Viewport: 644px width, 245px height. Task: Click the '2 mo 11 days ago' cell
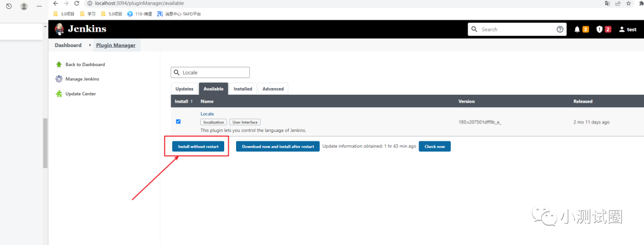pyautogui.click(x=592, y=122)
